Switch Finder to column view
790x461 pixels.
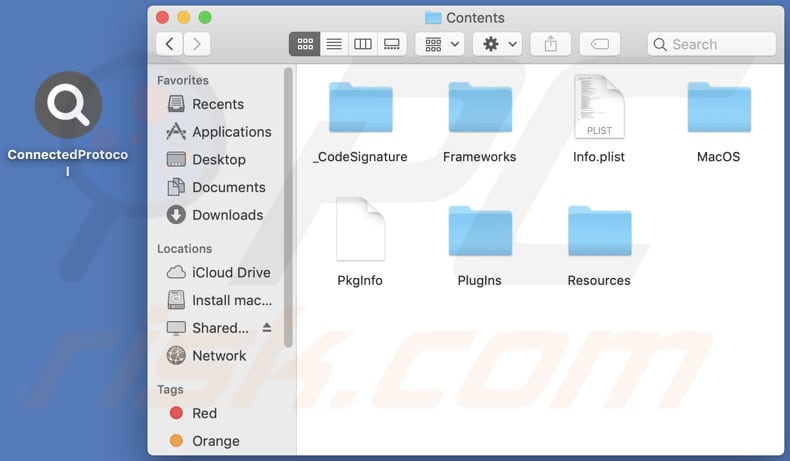coord(363,44)
